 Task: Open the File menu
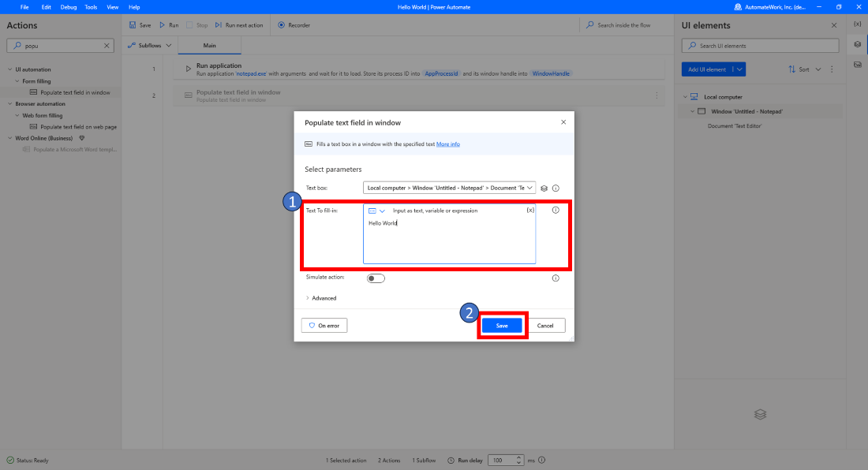tap(24, 7)
